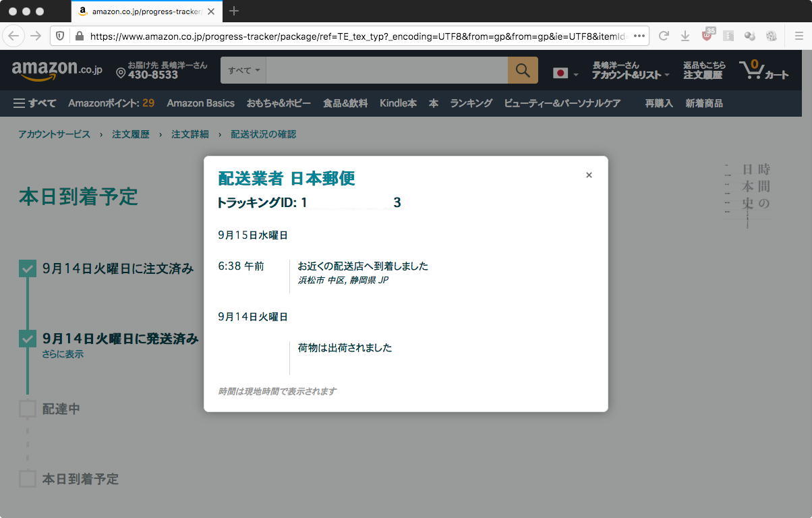Click the 配達中 empty checkbox
The image size is (812, 518).
coord(28,409)
